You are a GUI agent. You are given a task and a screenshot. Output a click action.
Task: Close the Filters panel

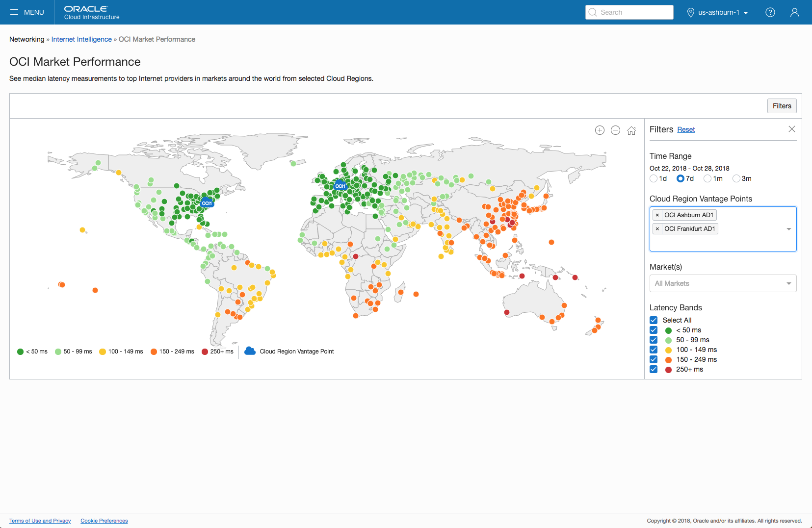point(791,129)
